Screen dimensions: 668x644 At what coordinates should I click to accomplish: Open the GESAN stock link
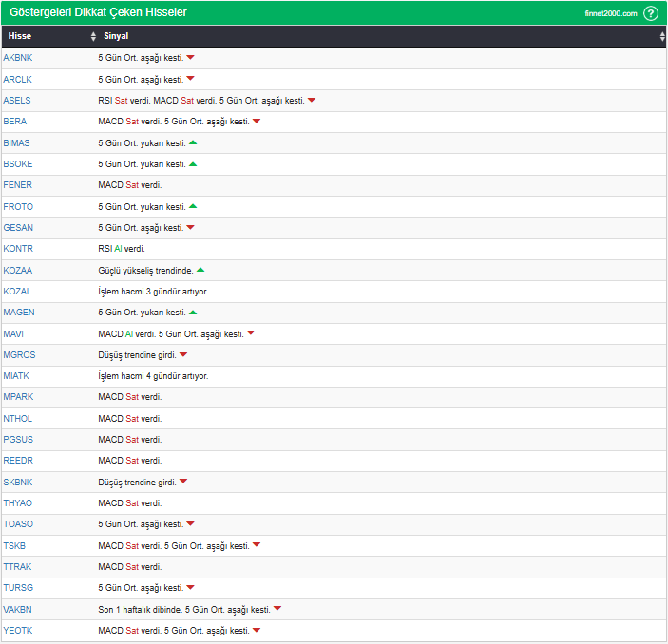pyautogui.click(x=18, y=227)
